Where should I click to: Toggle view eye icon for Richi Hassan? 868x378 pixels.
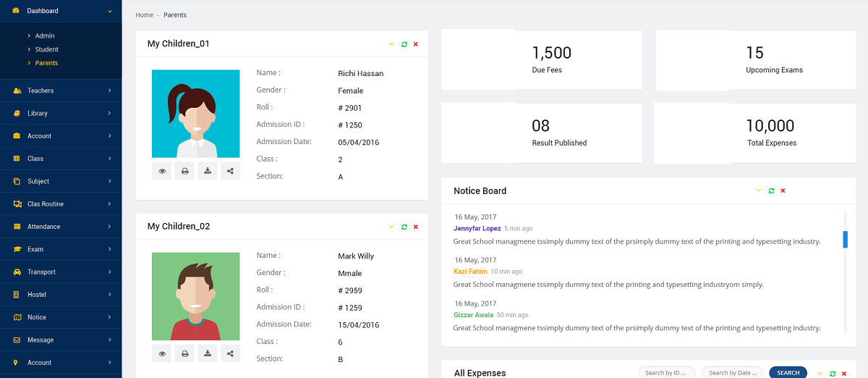pos(162,172)
